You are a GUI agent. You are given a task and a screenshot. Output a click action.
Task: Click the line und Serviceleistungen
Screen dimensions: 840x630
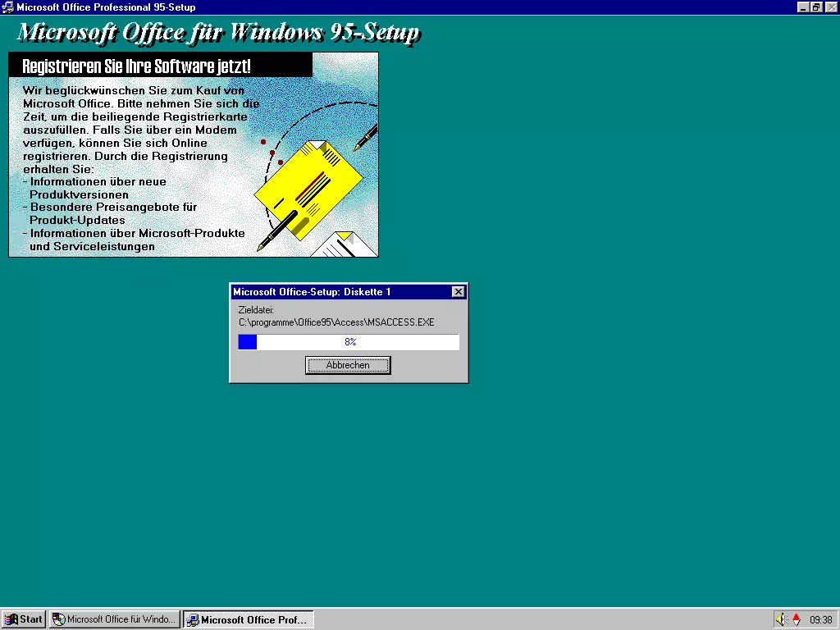pos(92,246)
